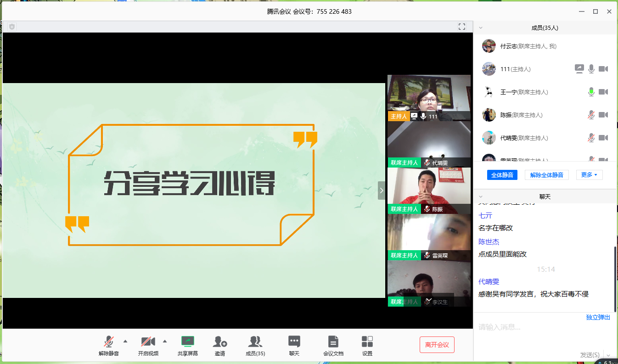Click chat sender name 七亓
This screenshot has width=618, height=364.
point(485,215)
